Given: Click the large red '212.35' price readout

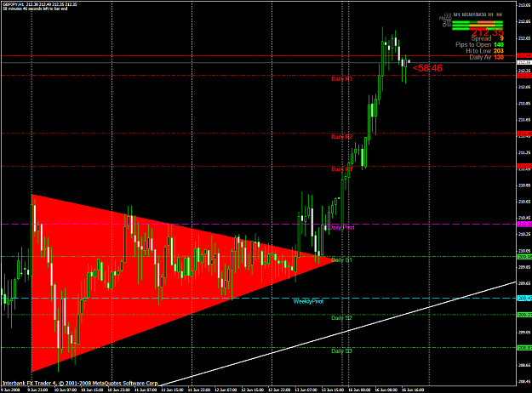Looking at the screenshot, I should [x=488, y=32].
